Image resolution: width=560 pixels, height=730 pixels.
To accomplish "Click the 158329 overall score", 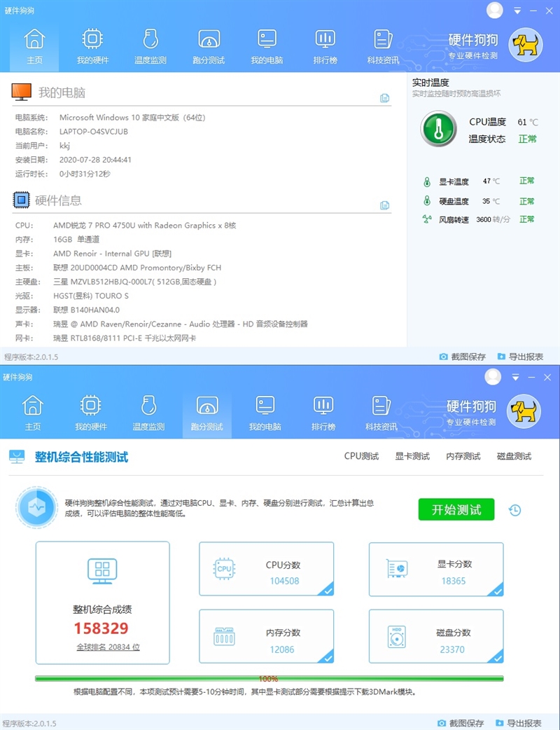I will point(101,628).
